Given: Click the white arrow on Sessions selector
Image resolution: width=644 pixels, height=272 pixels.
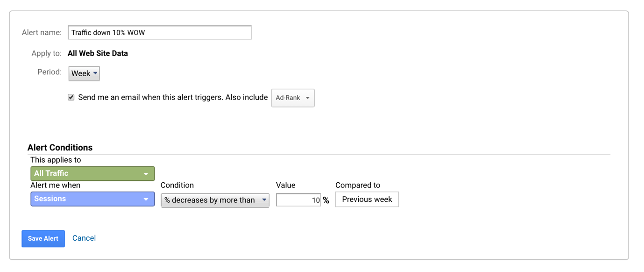Looking at the screenshot, I should (146, 200).
